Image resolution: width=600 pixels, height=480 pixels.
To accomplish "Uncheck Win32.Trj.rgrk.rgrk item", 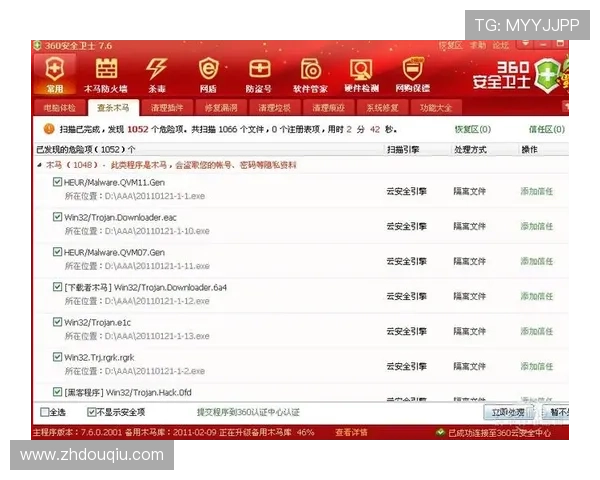I will coord(57,357).
